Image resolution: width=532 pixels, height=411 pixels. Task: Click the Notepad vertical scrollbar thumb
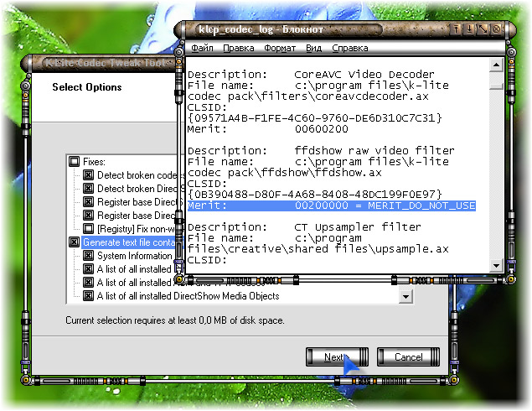coord(496,86)
